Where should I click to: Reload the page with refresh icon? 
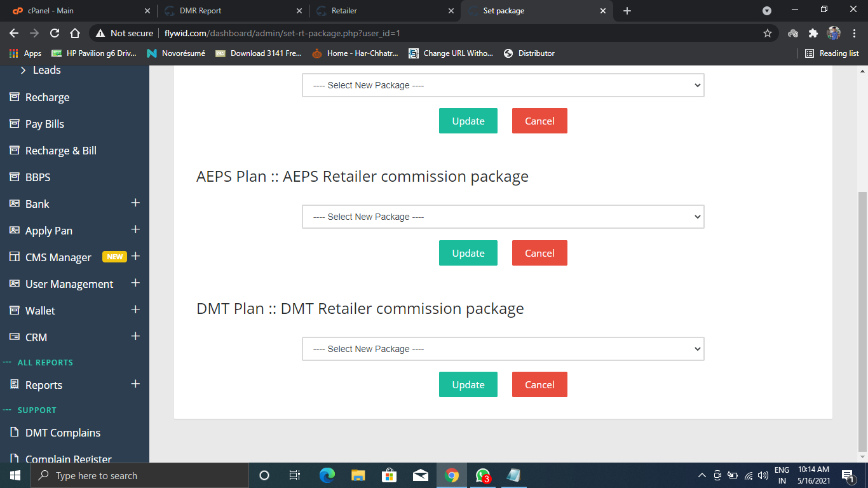point(55,33)
